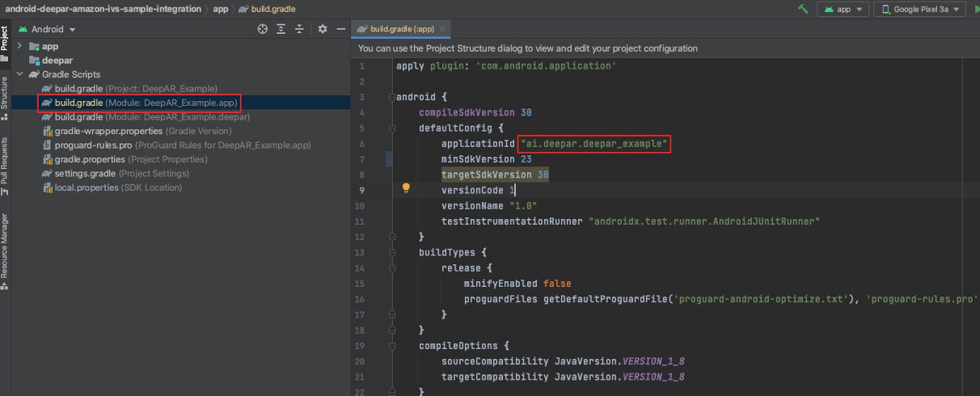980x396 pixels.
Task: Click the Expand All icon in Project panel
Action: 281,29
